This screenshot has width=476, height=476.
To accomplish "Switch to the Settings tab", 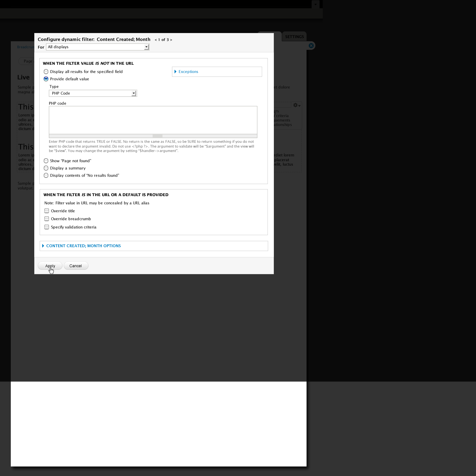I will [x=294, y=36].
